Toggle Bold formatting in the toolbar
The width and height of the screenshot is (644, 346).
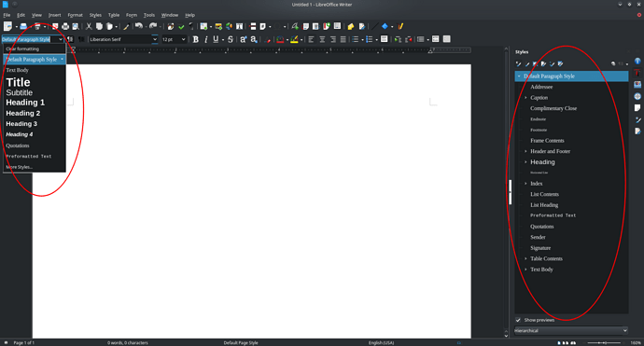pyautogui.click(x=195, y=39)
